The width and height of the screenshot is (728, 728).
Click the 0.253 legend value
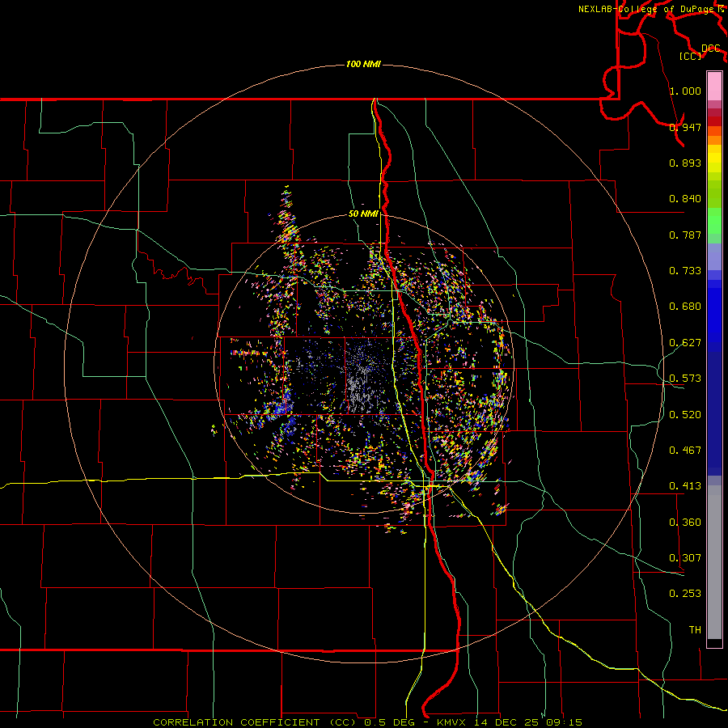pos(685,594)
